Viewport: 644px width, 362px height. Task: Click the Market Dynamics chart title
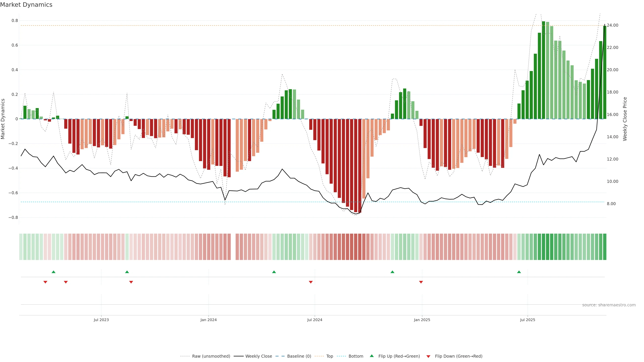tap(26, 5)
